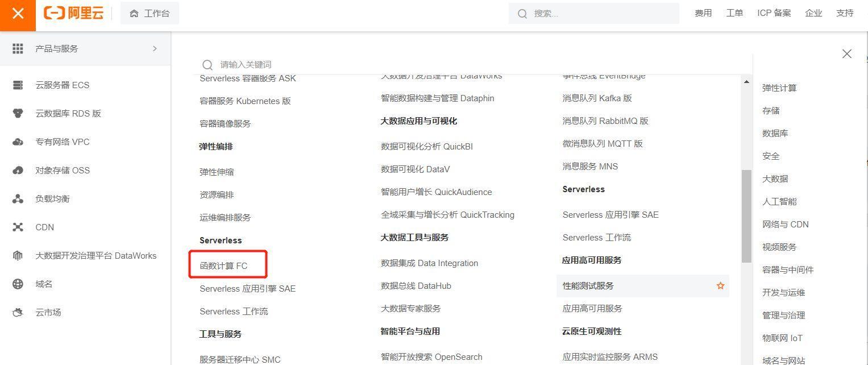Screen dimensions: 868x365
Task: Click the DataWorks sidebar icon
Action: (x=18, y=256)
